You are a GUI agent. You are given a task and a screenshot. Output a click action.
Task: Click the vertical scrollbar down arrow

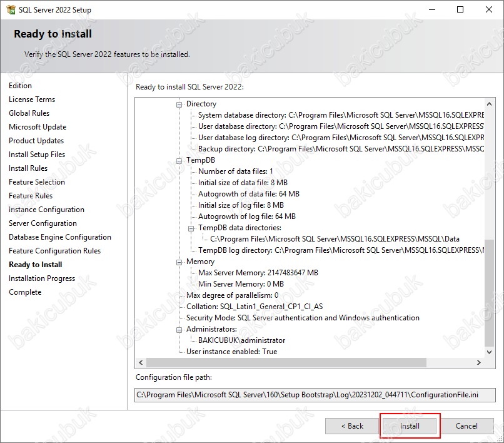489,352
